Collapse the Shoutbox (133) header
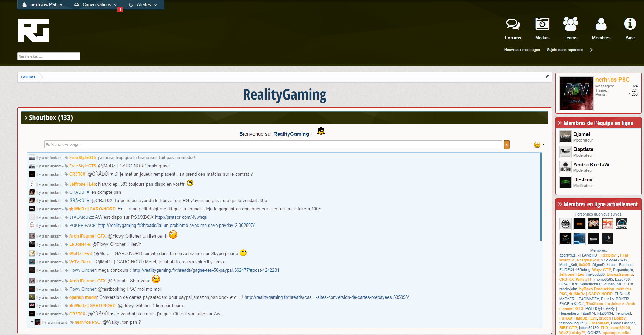Image resolution: width=644 pixels, height=335 pixels. point(284,118)
